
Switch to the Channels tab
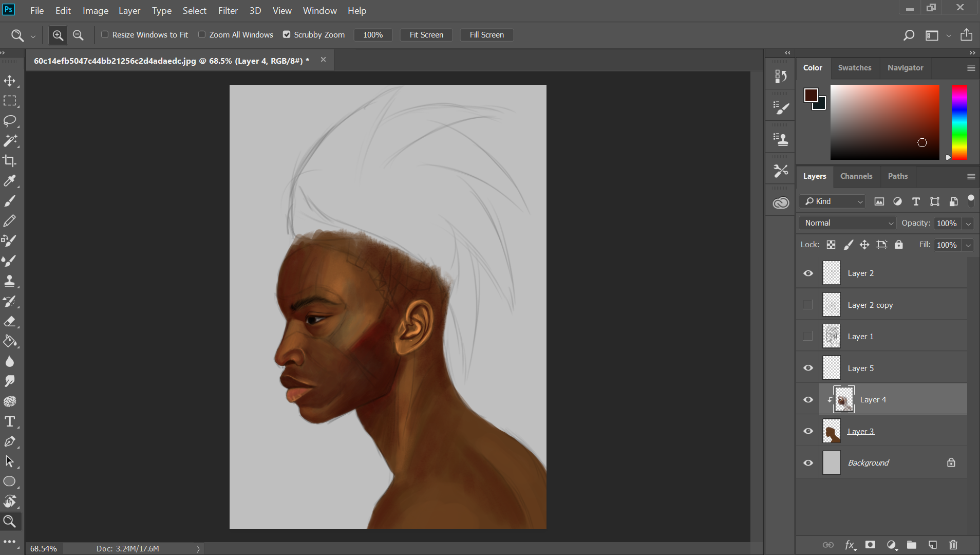tap(856, 176)
